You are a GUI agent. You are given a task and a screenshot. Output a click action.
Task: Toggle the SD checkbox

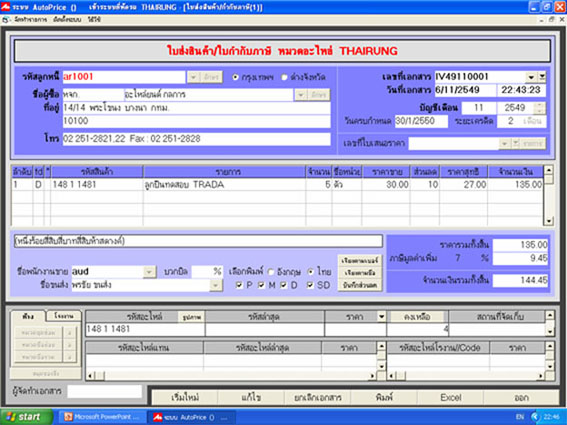coord(310,285)
